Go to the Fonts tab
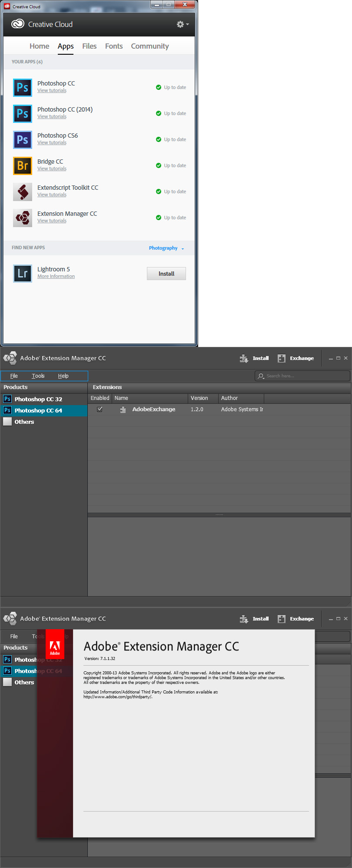 [x=114, y=46]
